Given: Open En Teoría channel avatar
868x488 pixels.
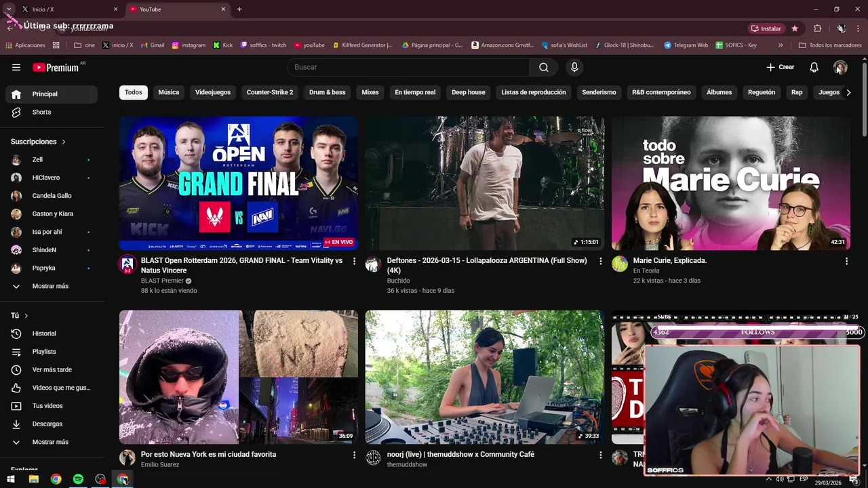Looking at the screenshot, I should tap(619, 264).
